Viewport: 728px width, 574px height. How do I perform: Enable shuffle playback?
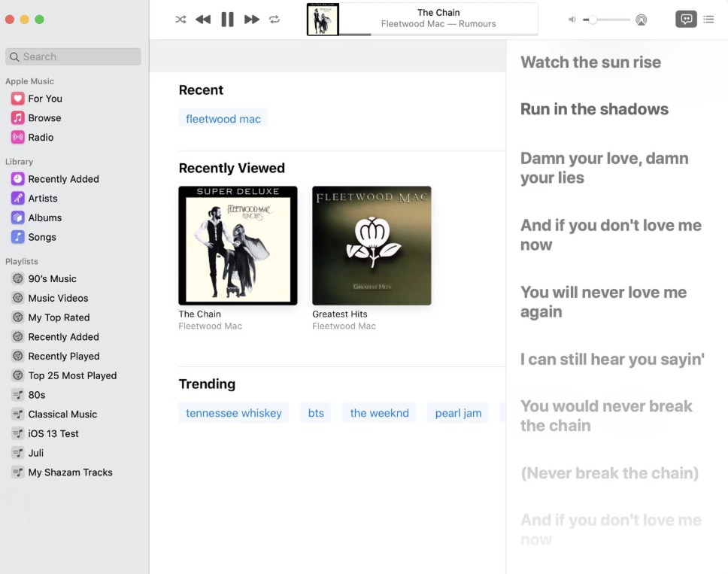[x=180, y=20]
